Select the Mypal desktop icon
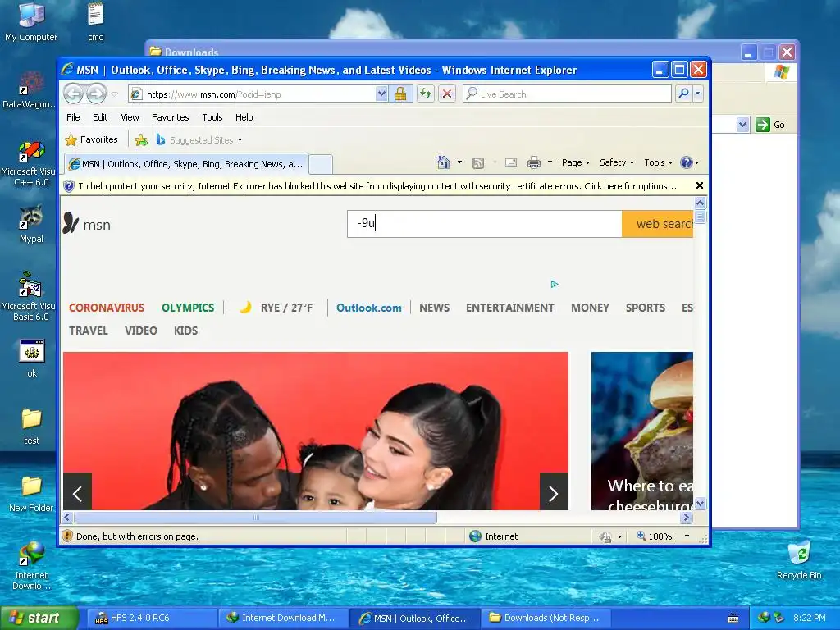This screenshot has height=630, width=840. point(31,223)
